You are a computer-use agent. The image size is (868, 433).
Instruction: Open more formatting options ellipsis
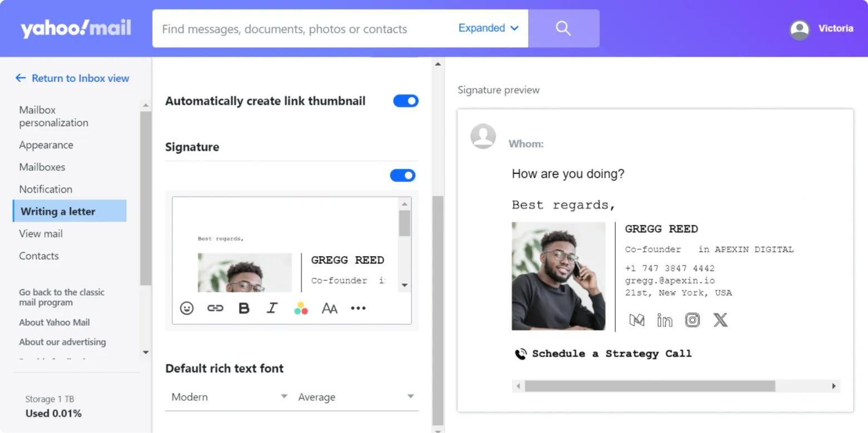coord(358,308)
